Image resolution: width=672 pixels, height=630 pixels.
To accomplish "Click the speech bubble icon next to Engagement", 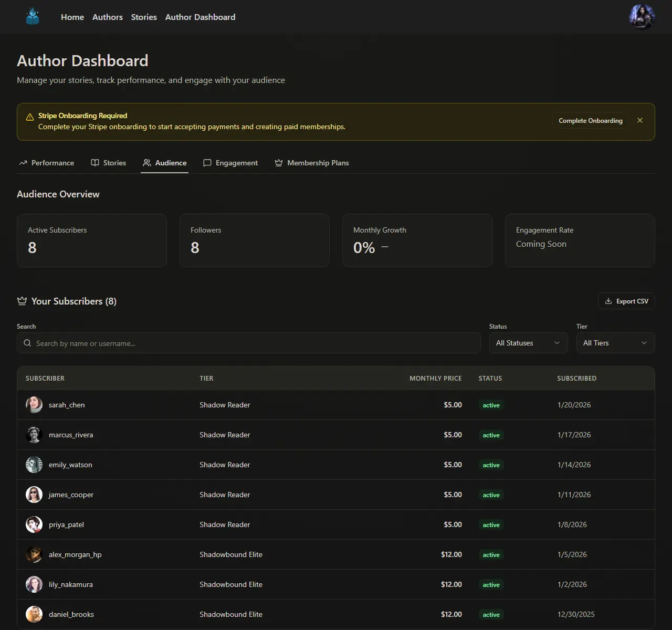I will point(207,163).
